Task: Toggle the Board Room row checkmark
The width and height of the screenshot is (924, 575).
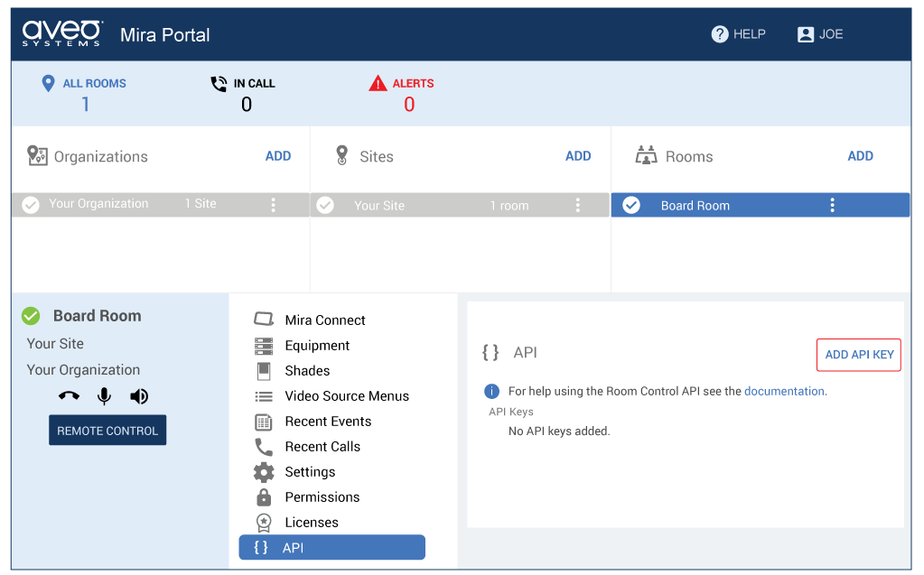Action: point(631,205)
